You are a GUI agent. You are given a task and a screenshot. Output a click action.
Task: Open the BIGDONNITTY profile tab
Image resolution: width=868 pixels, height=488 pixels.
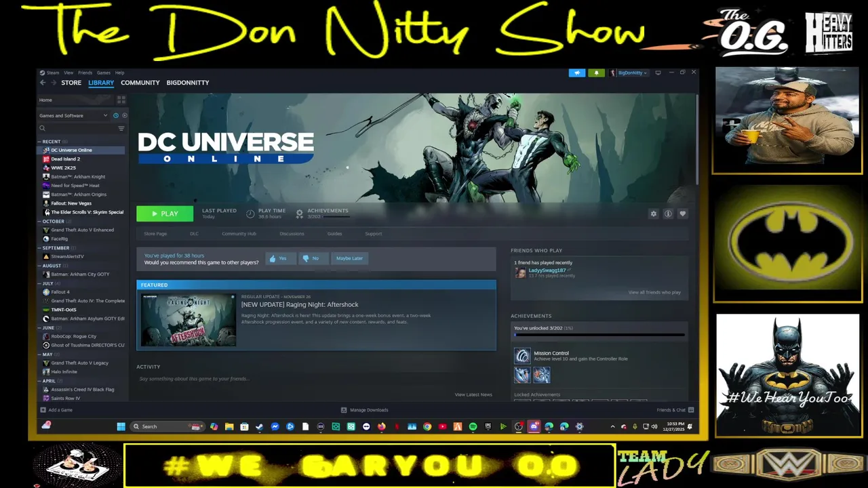click(x=188, y=83)
